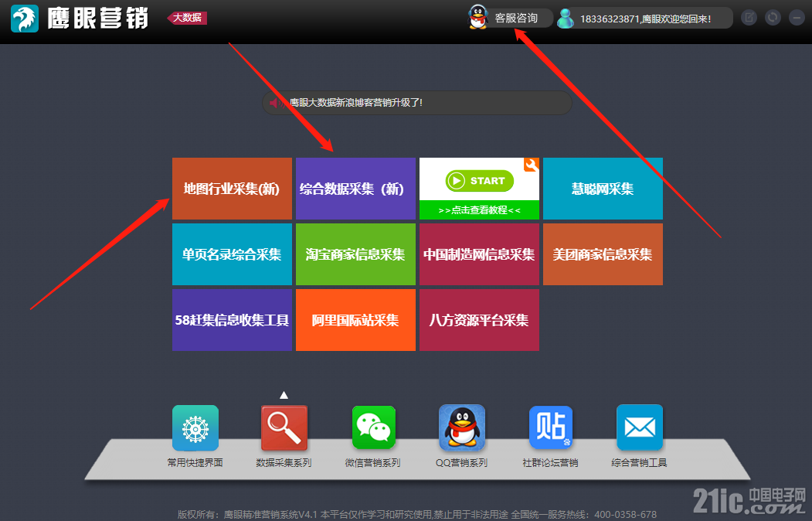Click the wrench icon on START tile
This screenshot has height=521, width=812.
532,165
